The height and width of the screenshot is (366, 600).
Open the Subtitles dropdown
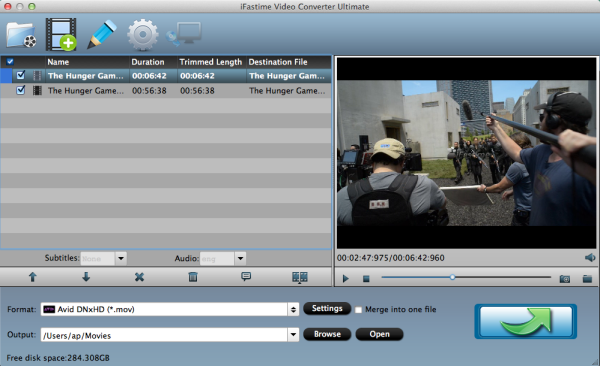(121, 258)
